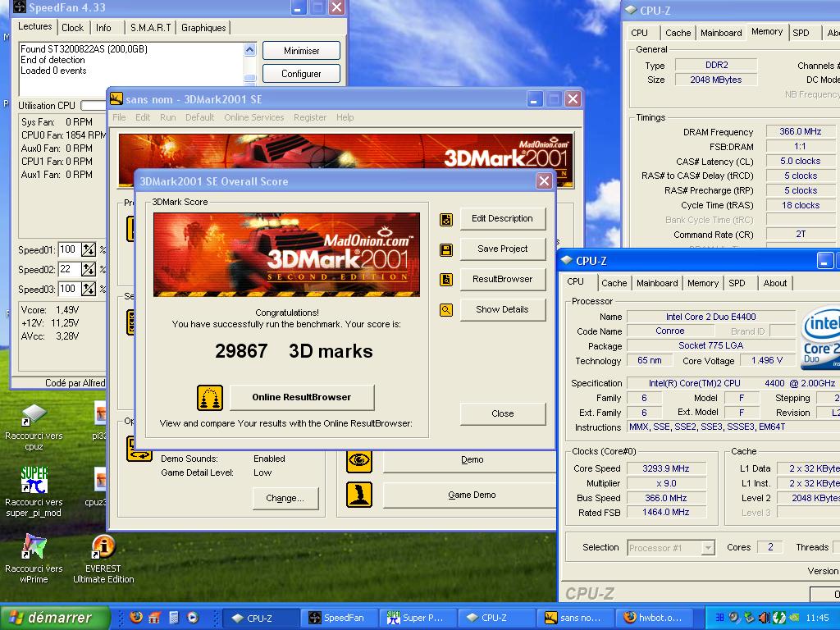Click the 366.0 MHz DRAM Frequency value

[800, 132]
